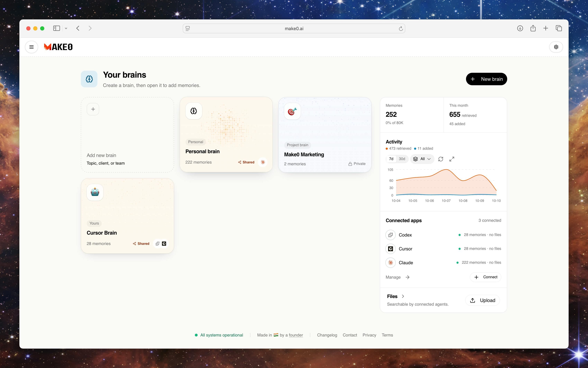Open the Make0 Marketing brain card
588x368 pixels.
(325, 135)
